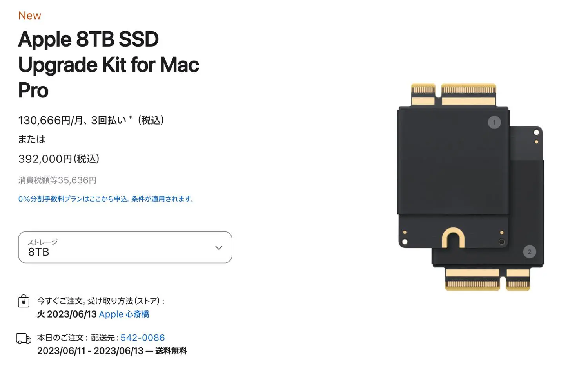Image resolution: width=588 pixels, height=370 pixels.
Task: Click the New label above product title
Action: (x=30, y=16)
